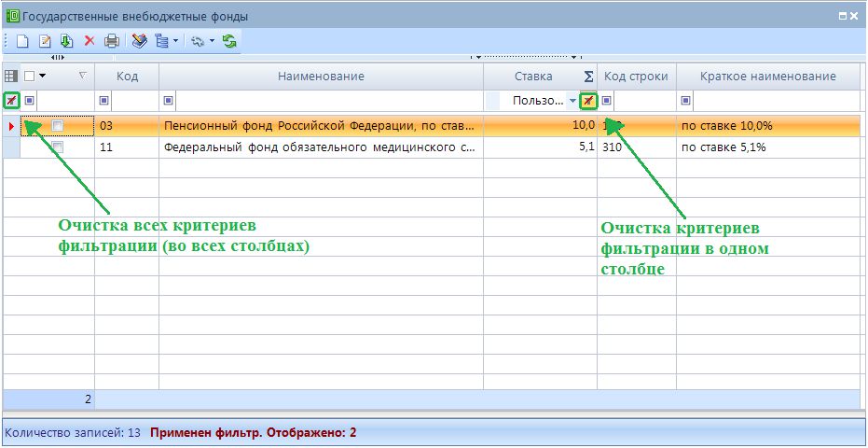The image size is (868, 448).
Task: Clear the filter in the Ставка column
Action: 588,101
